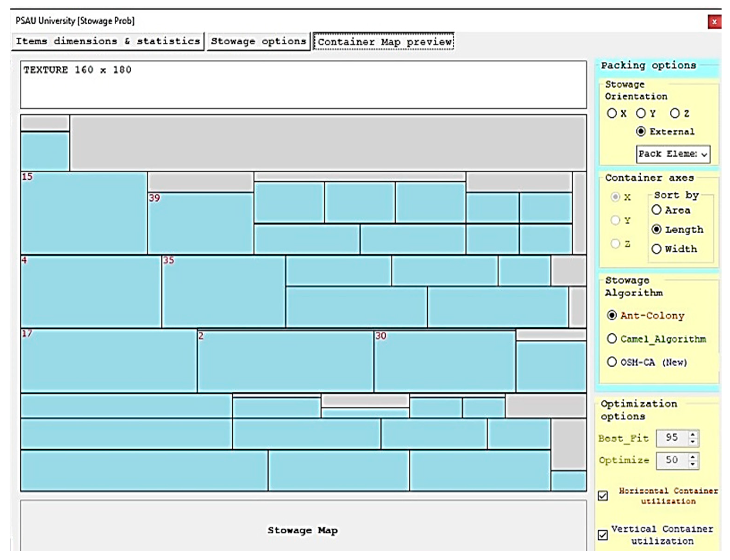
Task: Set stowage orientation to X
Action: coord(612,113)
